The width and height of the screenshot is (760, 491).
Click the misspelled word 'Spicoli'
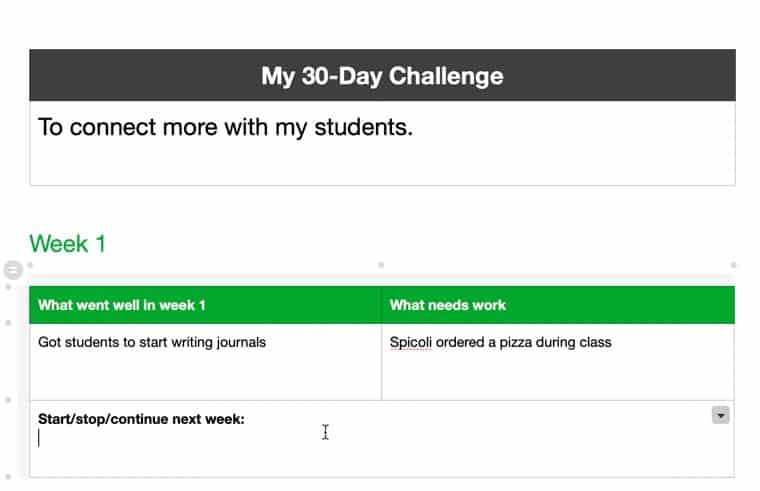pyautogui.click(x=411, y=342)
